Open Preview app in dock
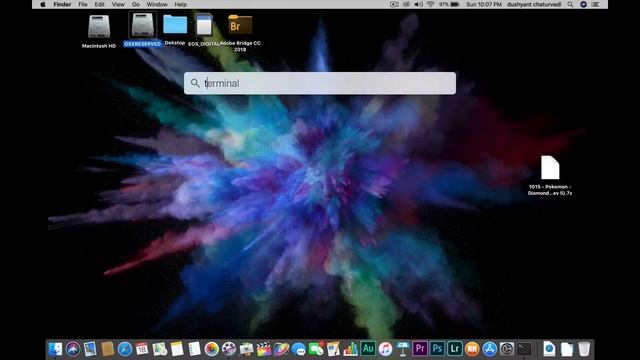Viewport: 640px width, 360px height. point(90,349)
